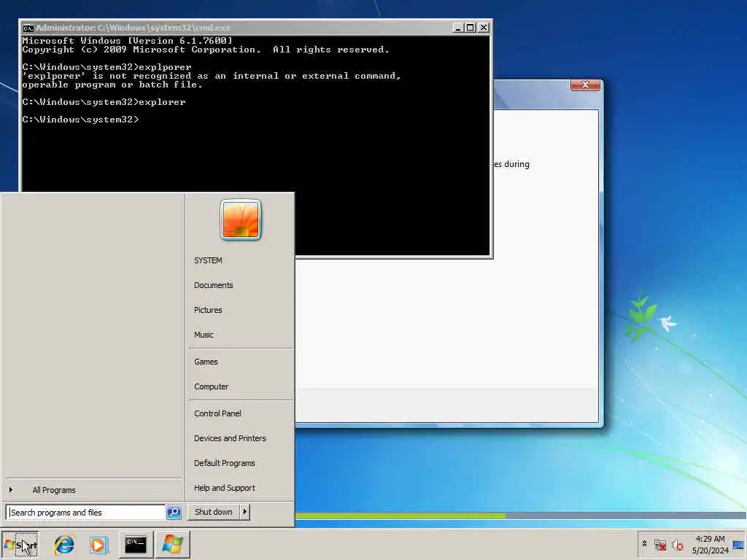The width and height of the screenshot is (747, 560).
Task: Open Windows Media Player taskbar icon
Action: [x=99, y=544]
